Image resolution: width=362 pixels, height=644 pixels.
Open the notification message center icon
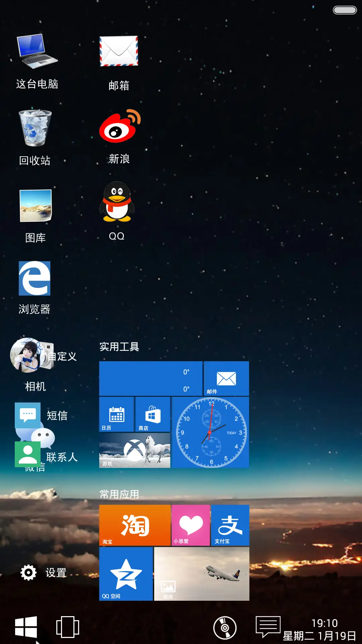[268, 626]
